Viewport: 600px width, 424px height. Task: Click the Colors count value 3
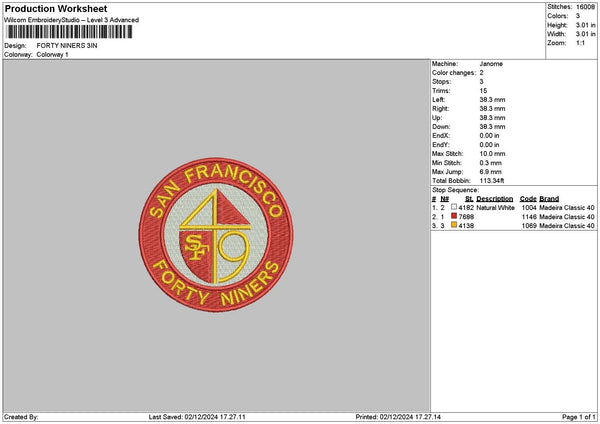coord(578,16)
